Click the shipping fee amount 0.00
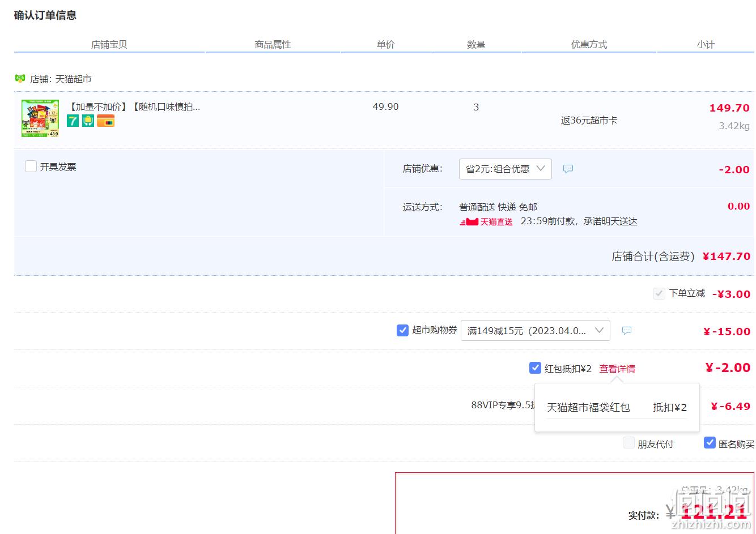The image size is (756, 534). click(739, 206)
